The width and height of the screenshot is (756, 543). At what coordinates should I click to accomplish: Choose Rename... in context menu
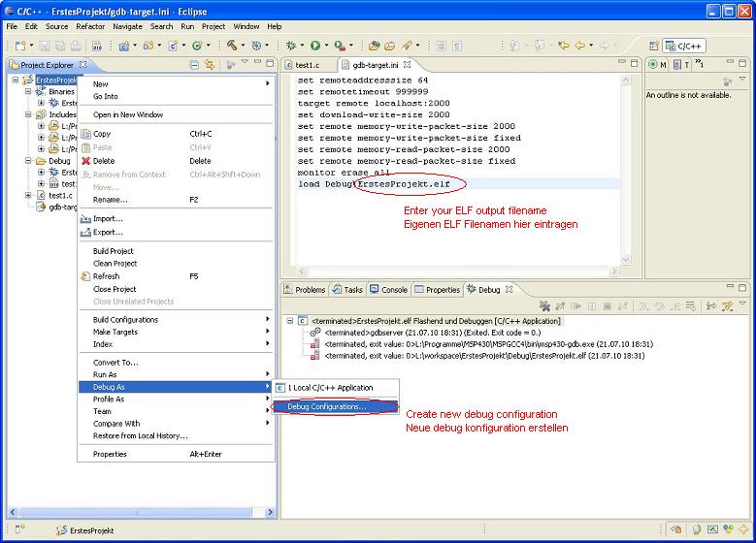coord(177,200)
